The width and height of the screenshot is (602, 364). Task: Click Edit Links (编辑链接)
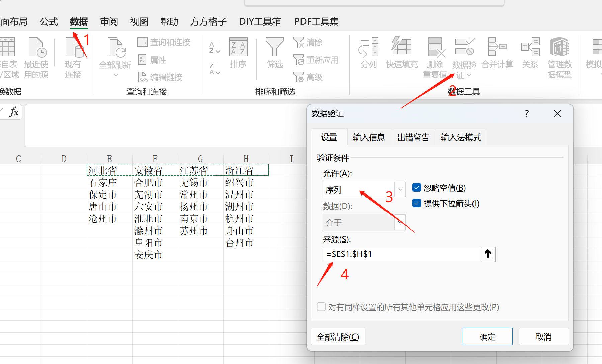[160, 77]
